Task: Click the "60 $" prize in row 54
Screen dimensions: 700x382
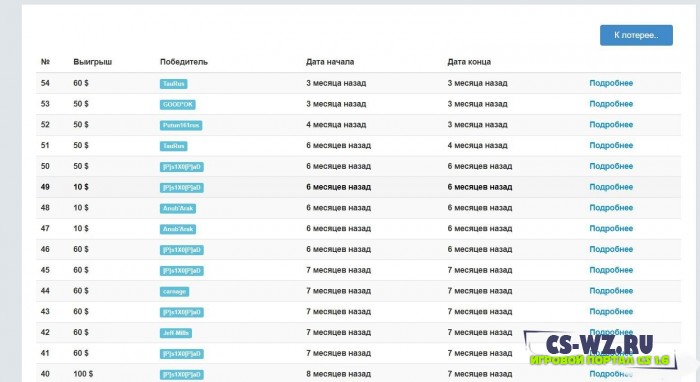Action: tap(81, 83)
